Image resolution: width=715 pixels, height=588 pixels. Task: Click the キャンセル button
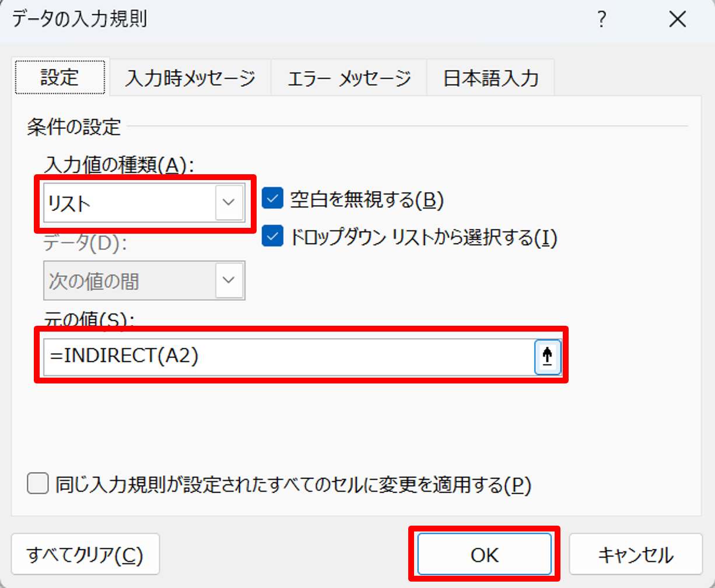click(635, 555)
